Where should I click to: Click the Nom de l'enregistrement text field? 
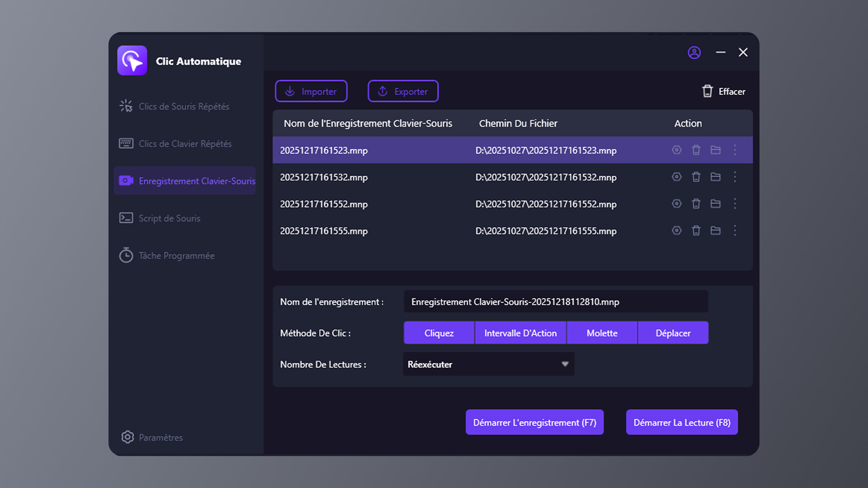556,302
